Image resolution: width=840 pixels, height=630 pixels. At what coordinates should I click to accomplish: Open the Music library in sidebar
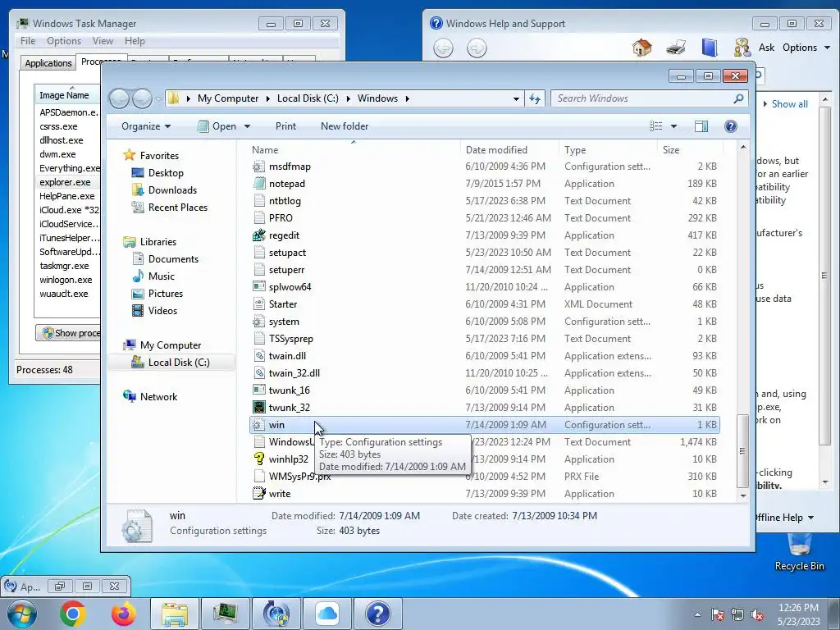tap(161, 276)
